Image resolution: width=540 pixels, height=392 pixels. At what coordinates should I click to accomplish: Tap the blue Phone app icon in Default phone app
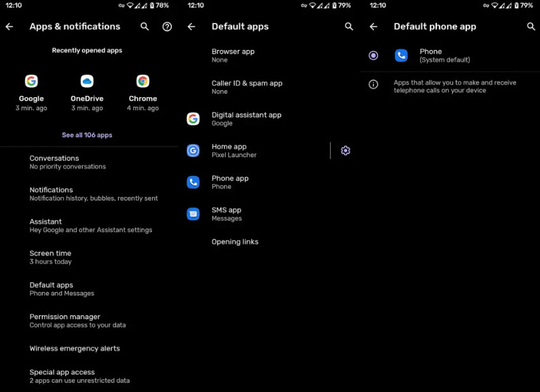click(401, 55)
